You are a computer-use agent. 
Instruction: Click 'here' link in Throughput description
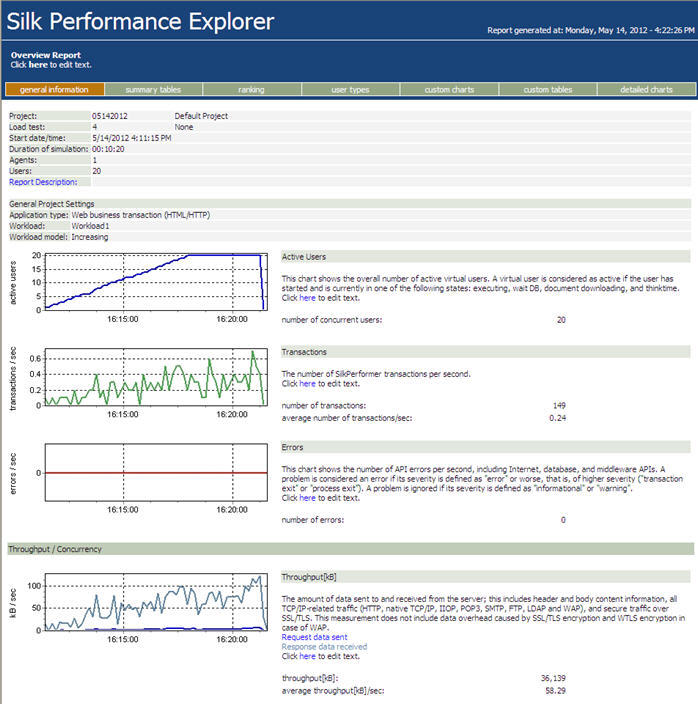pos(307,656)
